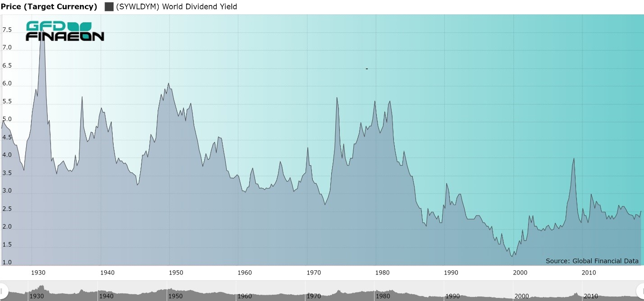
Task: Click 1950 in the bottom navigator strip
Action: pos(175,296)
